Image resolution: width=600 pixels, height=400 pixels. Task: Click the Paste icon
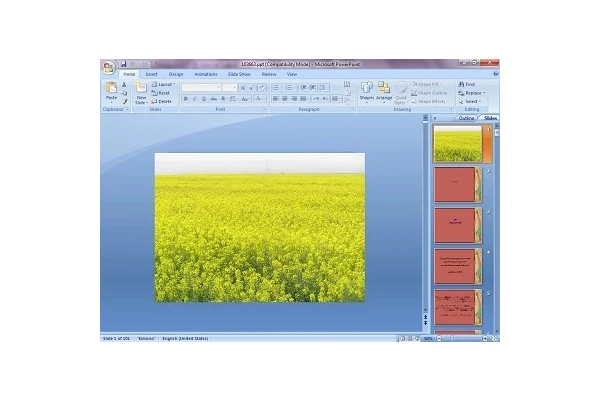[x=111, y=91]
